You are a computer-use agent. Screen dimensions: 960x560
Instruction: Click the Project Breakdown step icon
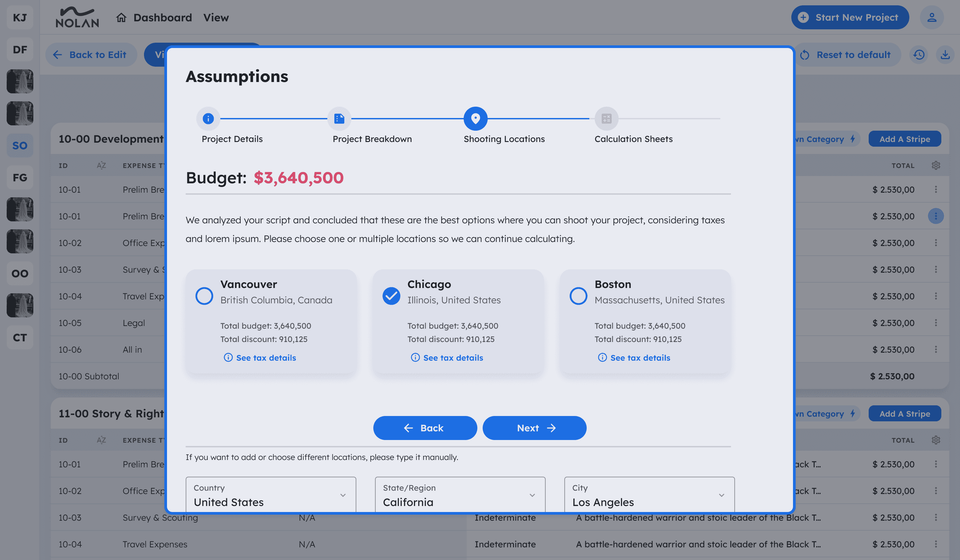point(339,118)
